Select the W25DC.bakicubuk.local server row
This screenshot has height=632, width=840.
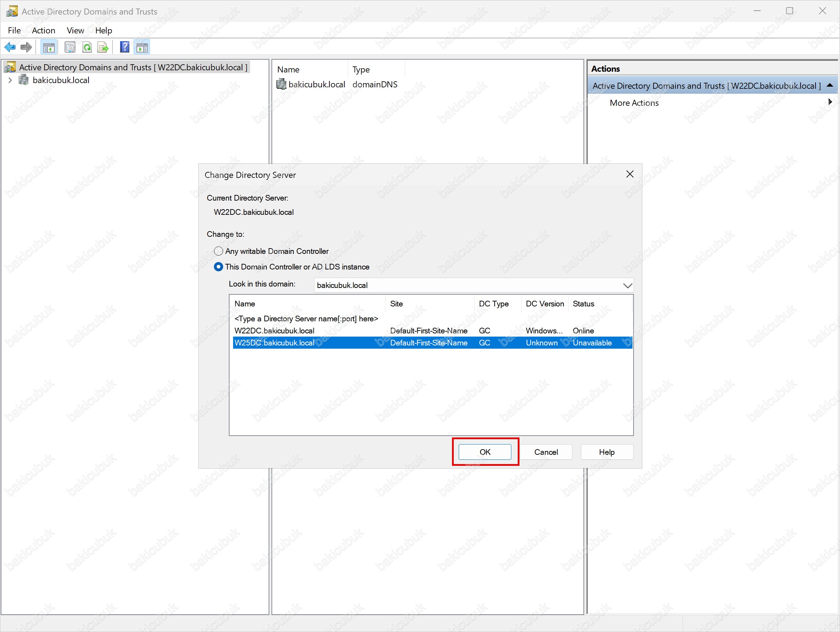[x=432, y=343]
